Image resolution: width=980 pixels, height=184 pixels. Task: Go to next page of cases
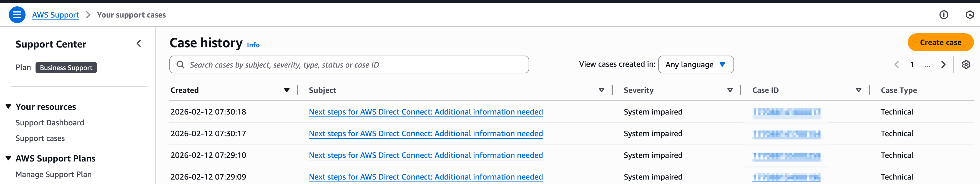[x=943, y=65]
